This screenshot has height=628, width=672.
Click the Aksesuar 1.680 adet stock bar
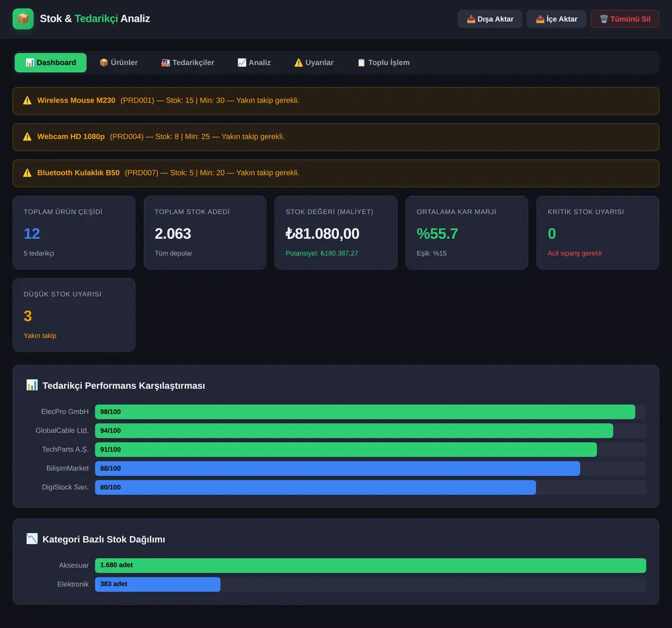(x=371, y=565)
